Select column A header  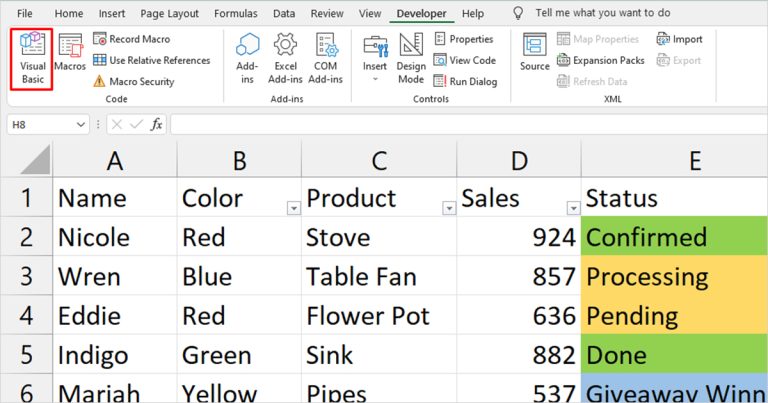point(115,160)
